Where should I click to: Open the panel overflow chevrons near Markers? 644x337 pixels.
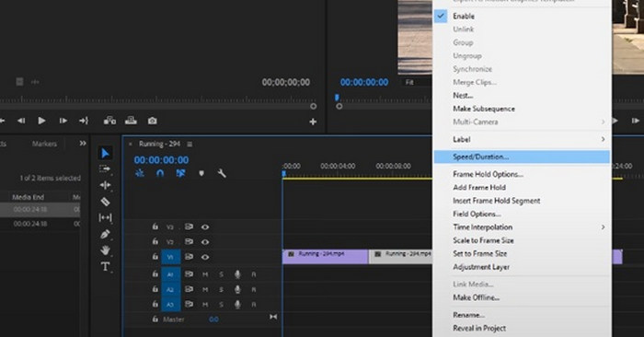pos(83,144)
